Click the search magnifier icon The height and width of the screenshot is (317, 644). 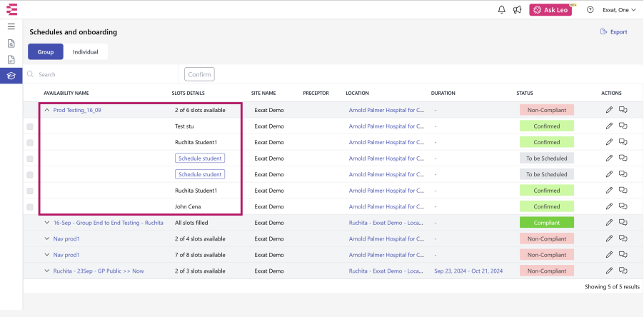[x=30, y=74]
